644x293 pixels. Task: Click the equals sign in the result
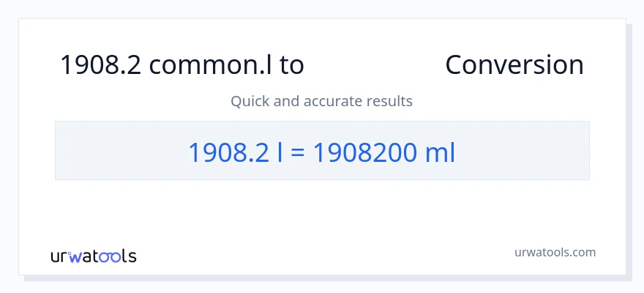298,152
